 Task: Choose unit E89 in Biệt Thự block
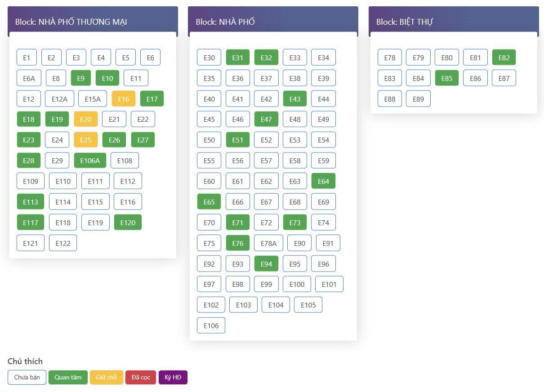click(418, 99)
